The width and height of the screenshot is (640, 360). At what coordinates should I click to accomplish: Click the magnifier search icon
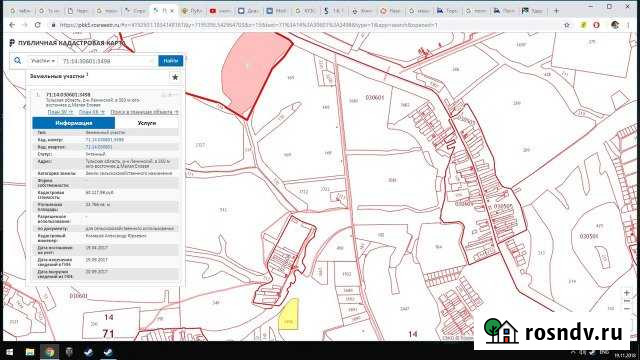(18, 60)
